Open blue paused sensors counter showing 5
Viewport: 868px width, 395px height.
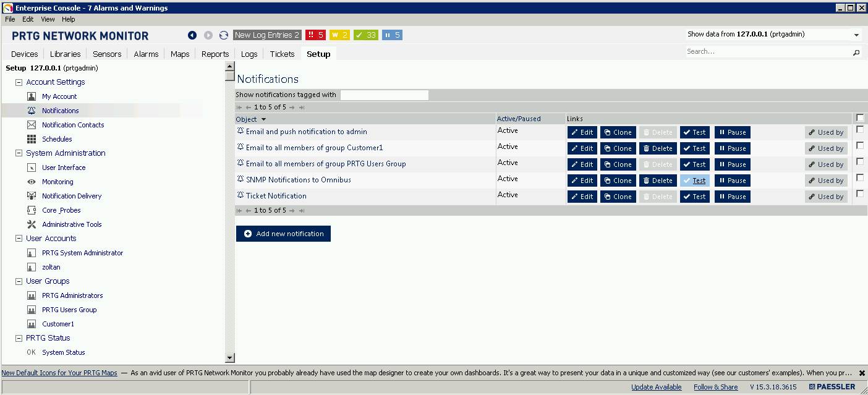[x=392, y=35]
